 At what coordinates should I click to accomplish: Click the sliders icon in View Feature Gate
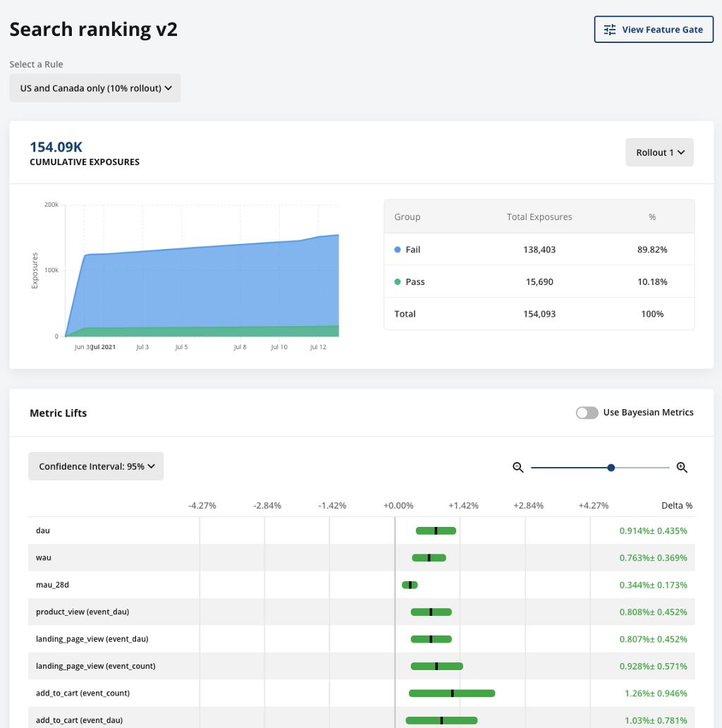point(610,30)
